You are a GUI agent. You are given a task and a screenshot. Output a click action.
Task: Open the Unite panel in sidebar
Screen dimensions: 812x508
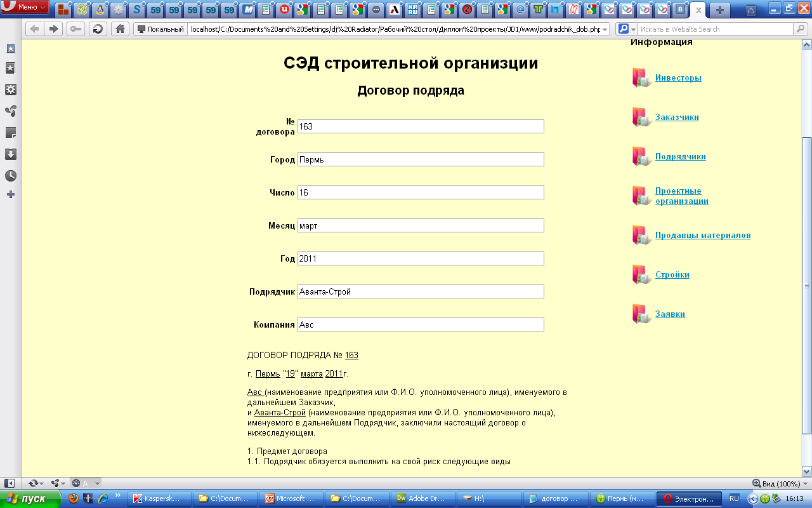[10, 111]
